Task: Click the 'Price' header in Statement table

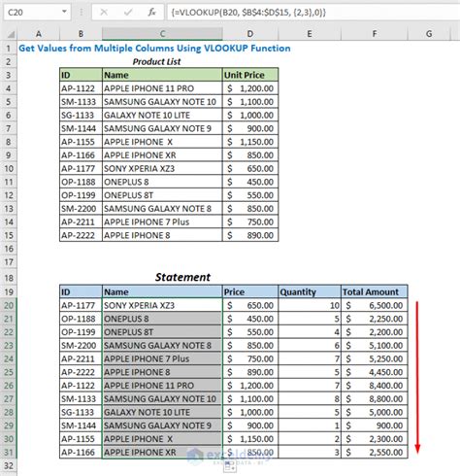Action: coord(250,292)
